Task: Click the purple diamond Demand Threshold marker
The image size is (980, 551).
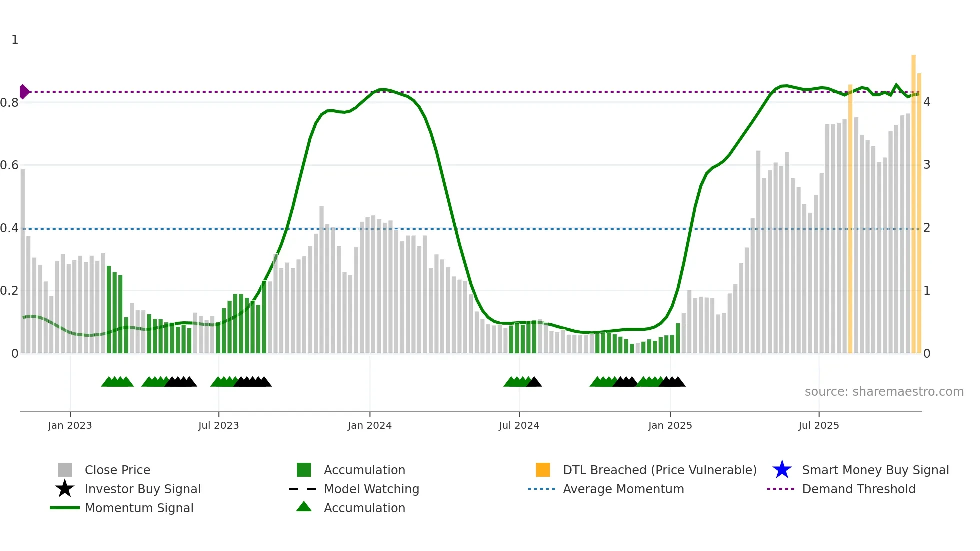Action: pyautogui.click(x=24, y=92)
